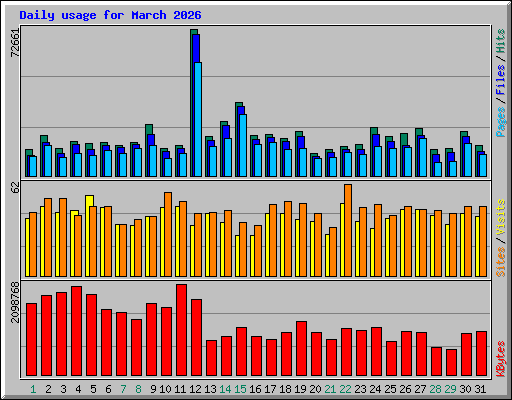Click day label 21 on the x-axis
This screenshot has width=512, height=400.
click(x=330, y=389)
